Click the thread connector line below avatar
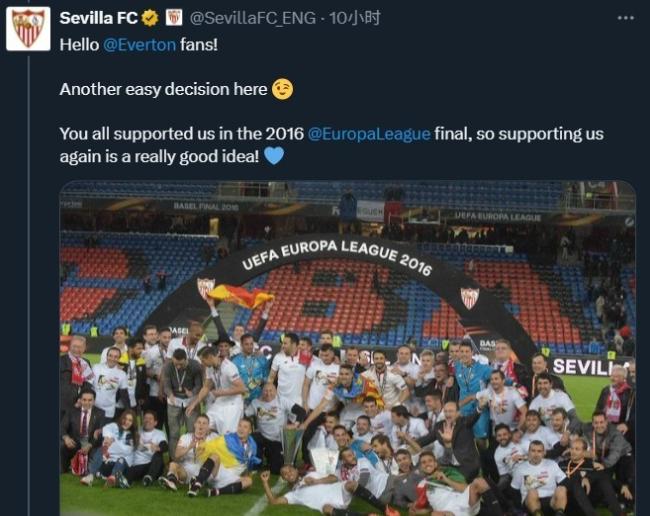This screenshot has height=516, width=650. 29,286
